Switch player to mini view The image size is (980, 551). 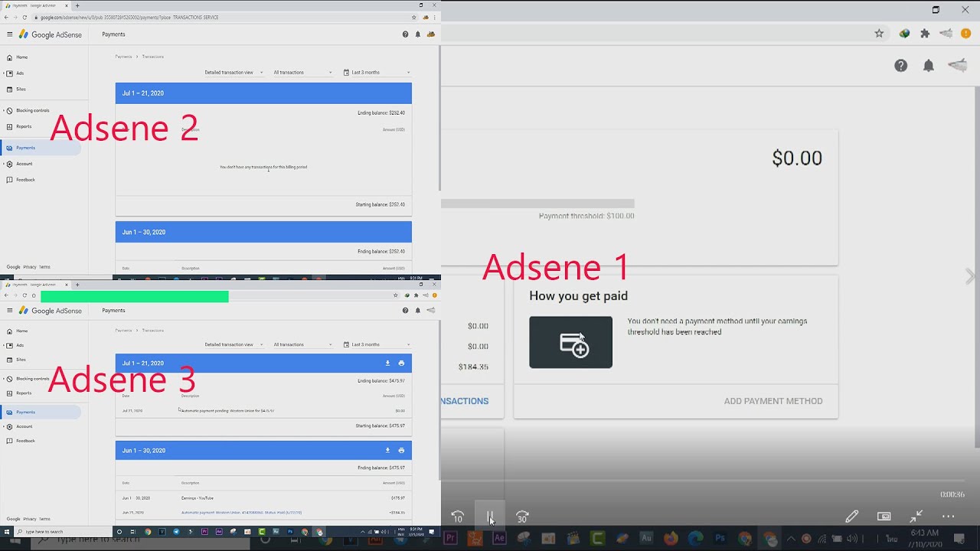click(x=884, y=517)
